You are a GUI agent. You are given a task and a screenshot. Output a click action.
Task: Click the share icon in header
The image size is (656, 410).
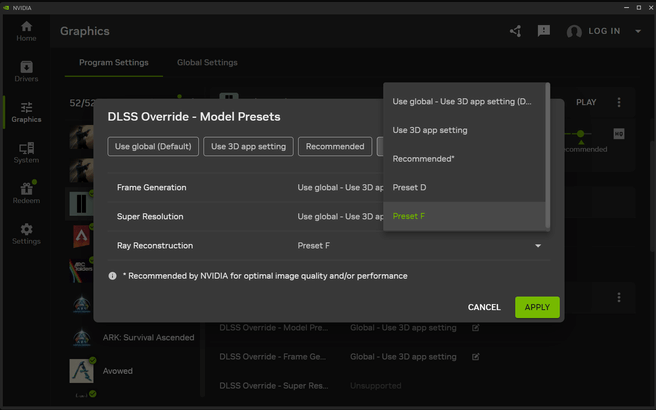515,31
